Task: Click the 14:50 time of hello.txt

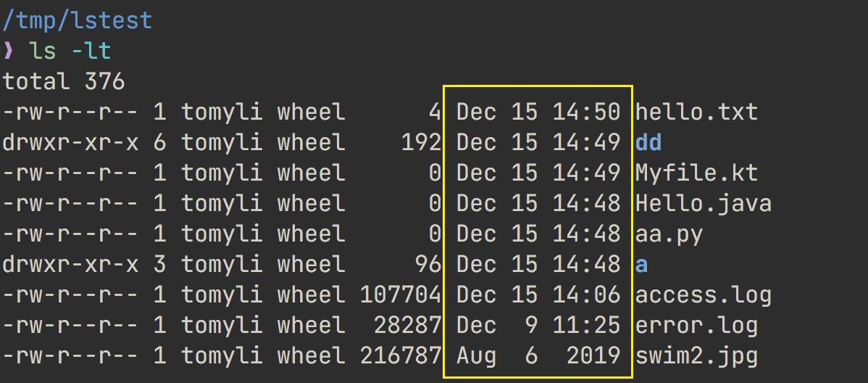Action: tap(586, 112)
